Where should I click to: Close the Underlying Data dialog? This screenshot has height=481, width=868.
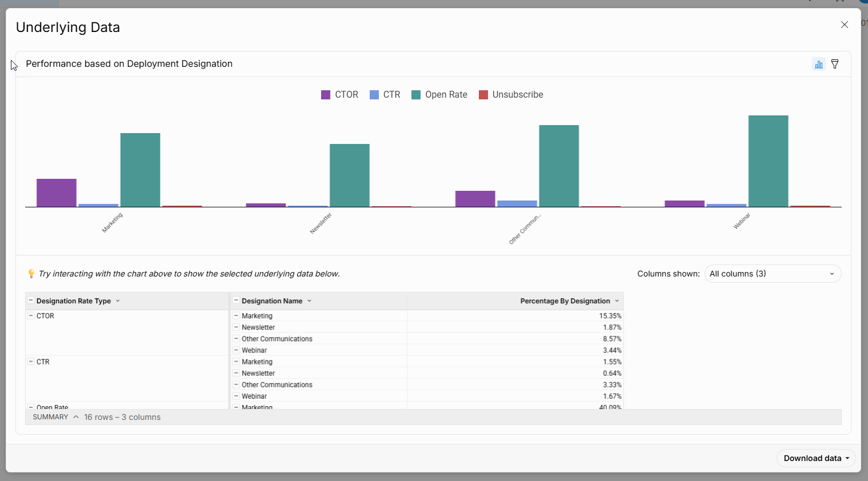[844, 25]
